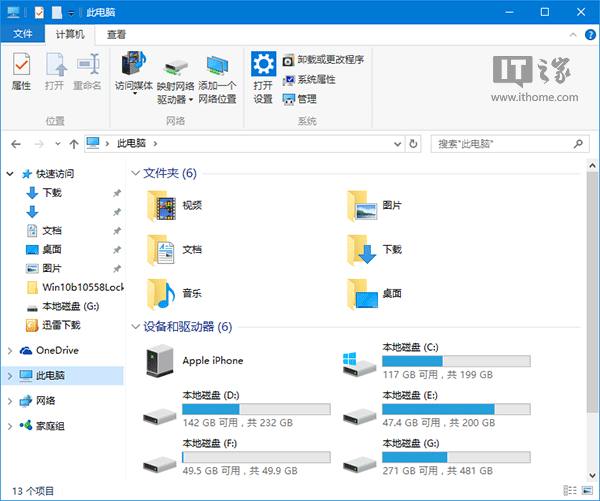Click the 属性 (Properties) ribbon icon
Viewport: 600px width, 501px height.
(x=21, y=70)
